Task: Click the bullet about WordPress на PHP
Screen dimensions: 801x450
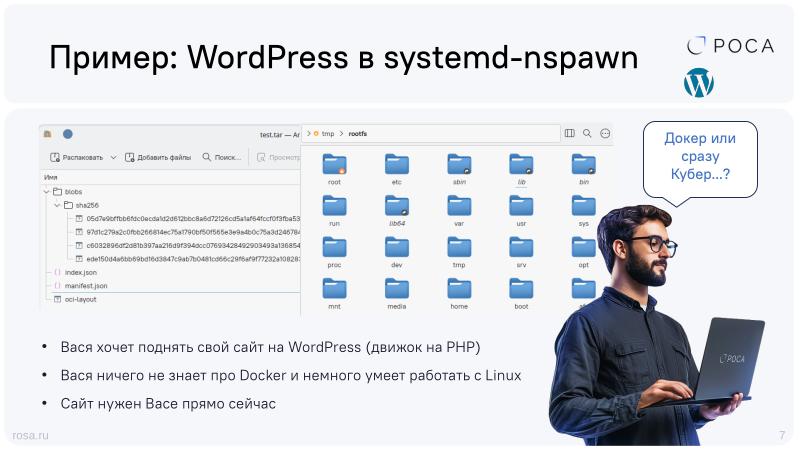Action: (x=270, y=347)
